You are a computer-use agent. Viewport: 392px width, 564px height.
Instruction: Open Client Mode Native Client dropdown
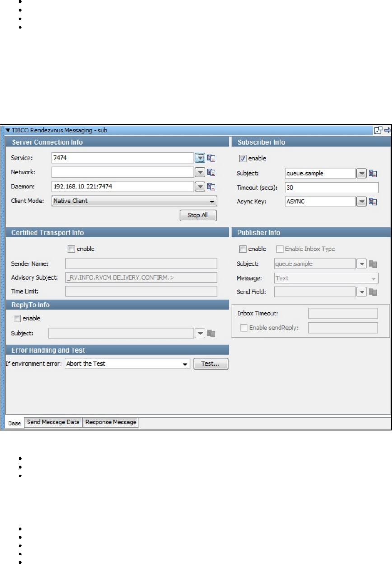[135, 201]
